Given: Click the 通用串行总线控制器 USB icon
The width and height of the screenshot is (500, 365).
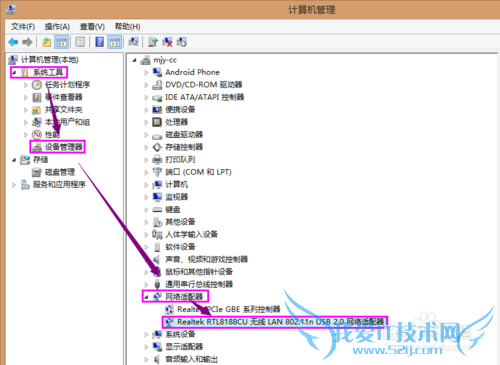Looking at the screenshot, I should pyautogui.click(x=157, y=284).
